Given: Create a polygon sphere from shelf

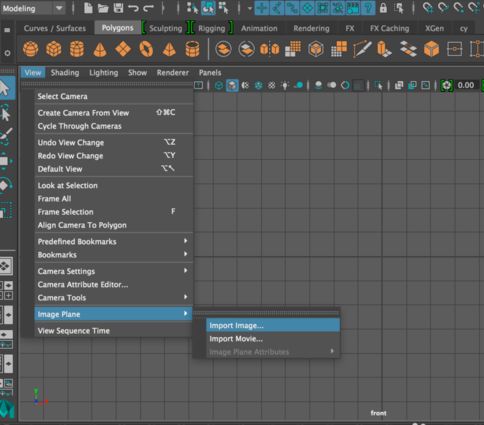Looking at the screenshot, I should tap(30, 49).
